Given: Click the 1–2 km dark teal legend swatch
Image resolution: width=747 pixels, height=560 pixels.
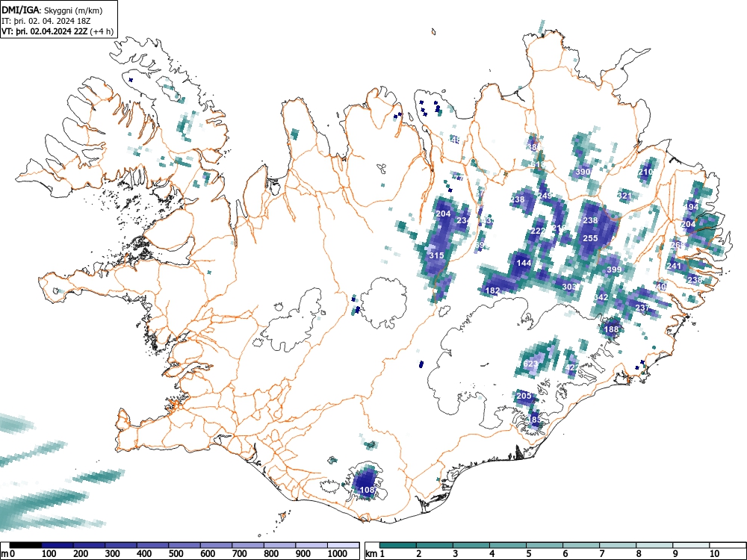Looking at the screenshot, I should 399,545.
